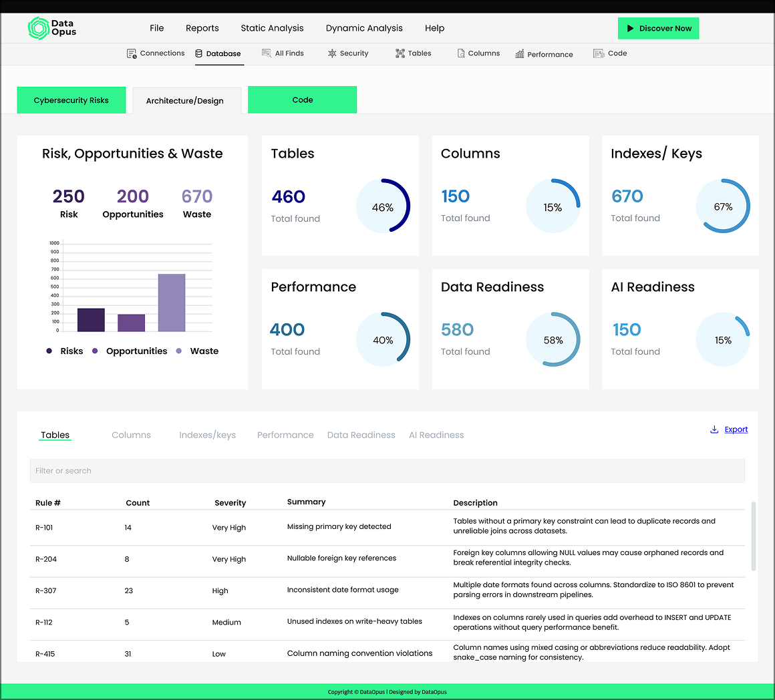Open the Dynamic Analysis menu

coord(363,28)
